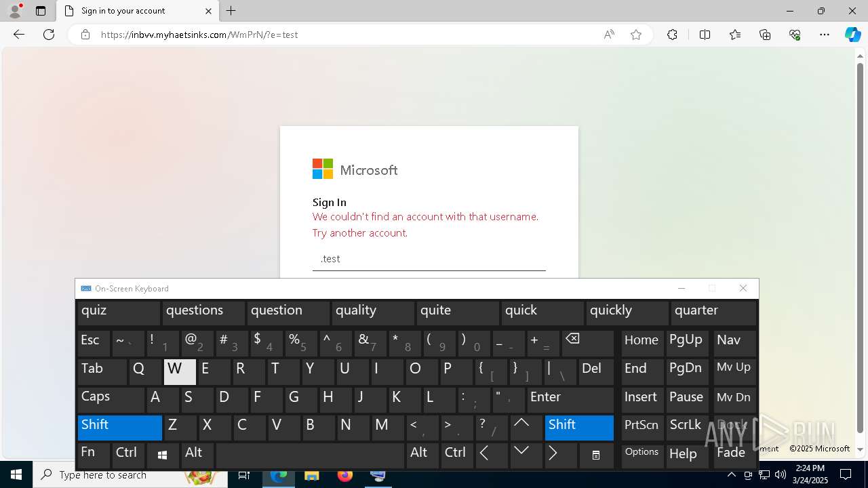Tap the up arrow key on keyboard
868x488 pixels.
tap(526, 426)
